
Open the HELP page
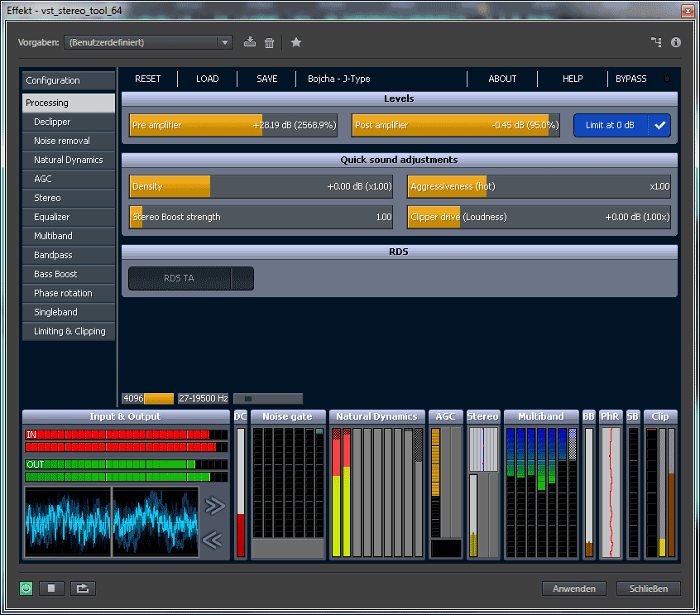(x=573, y=79)
